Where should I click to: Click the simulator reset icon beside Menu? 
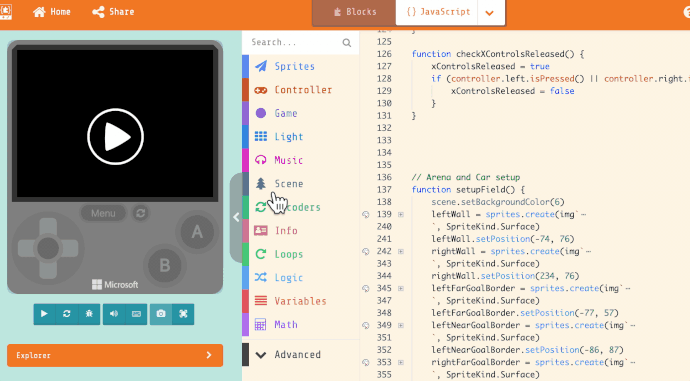click(141, 213)
